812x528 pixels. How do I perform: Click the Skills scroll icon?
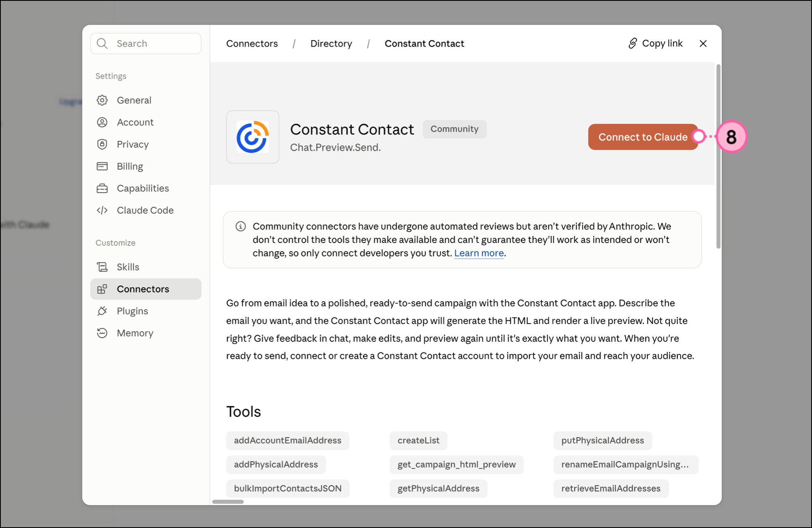[102, 267]
